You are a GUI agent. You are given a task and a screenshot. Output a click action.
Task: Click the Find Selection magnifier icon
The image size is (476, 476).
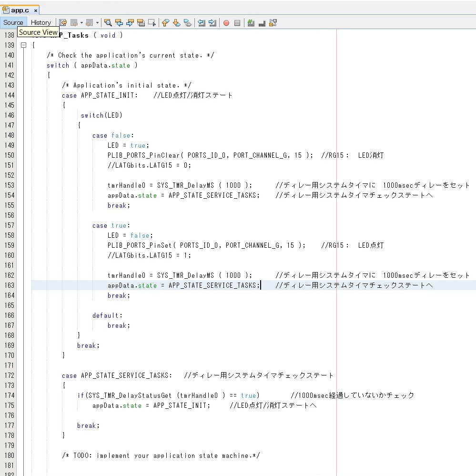(108, 23)
